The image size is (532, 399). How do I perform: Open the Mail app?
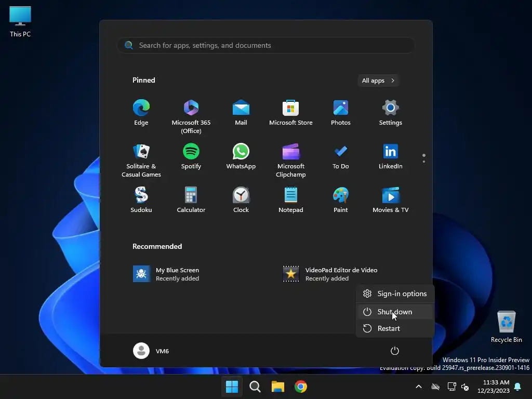[x=241, y=113]
